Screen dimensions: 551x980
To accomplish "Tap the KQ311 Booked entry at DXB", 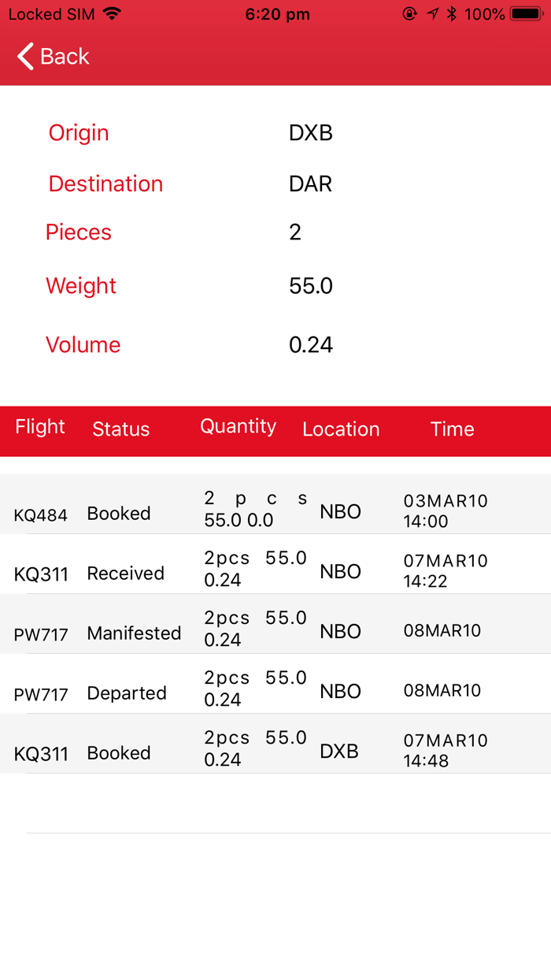I will click(x=275, y=752).
